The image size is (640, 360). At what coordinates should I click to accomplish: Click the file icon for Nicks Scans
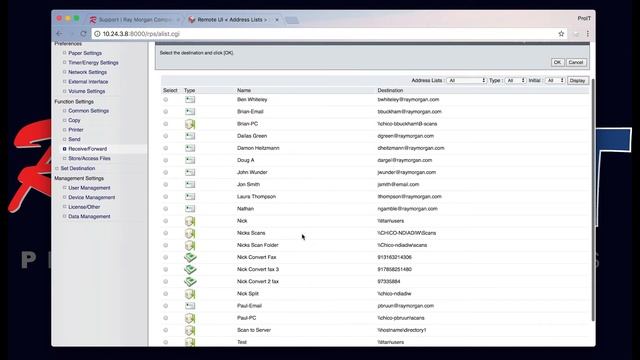pyautogui.click(x=190, y=233)
